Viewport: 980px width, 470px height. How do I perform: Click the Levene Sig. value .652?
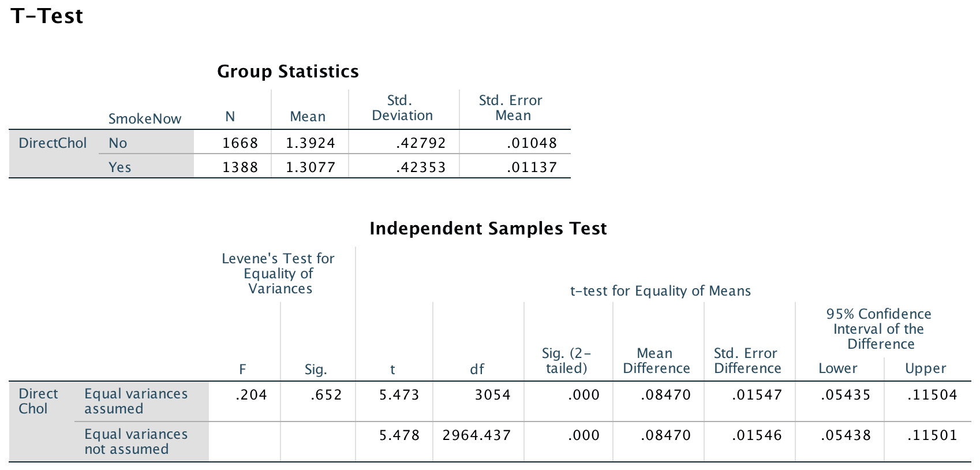click(326, 395)
